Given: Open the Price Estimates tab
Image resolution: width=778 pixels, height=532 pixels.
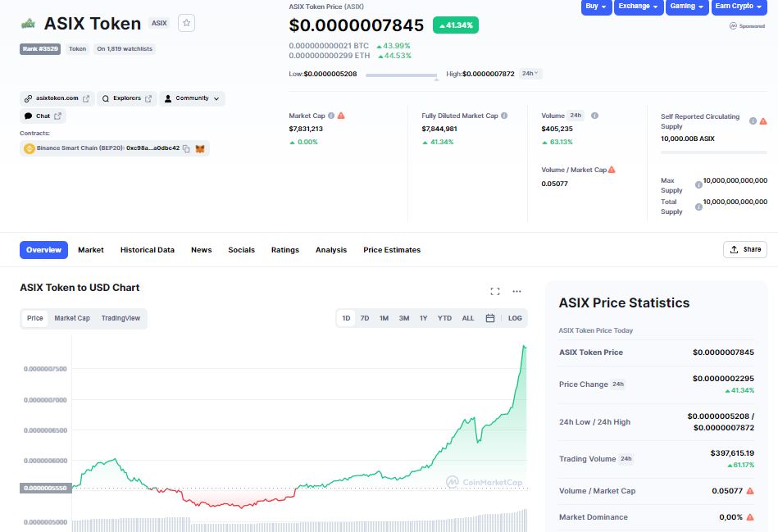Looking at the screenshot, I should point(392,250).
